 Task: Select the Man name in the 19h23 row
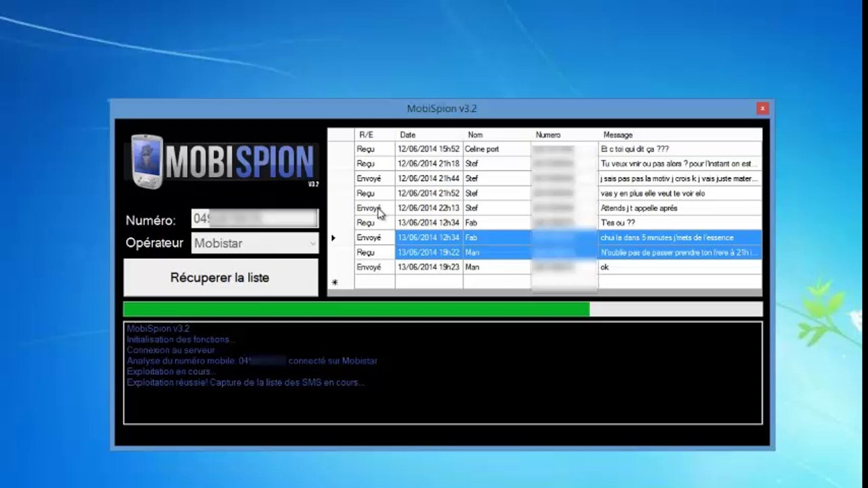[497, 268]
